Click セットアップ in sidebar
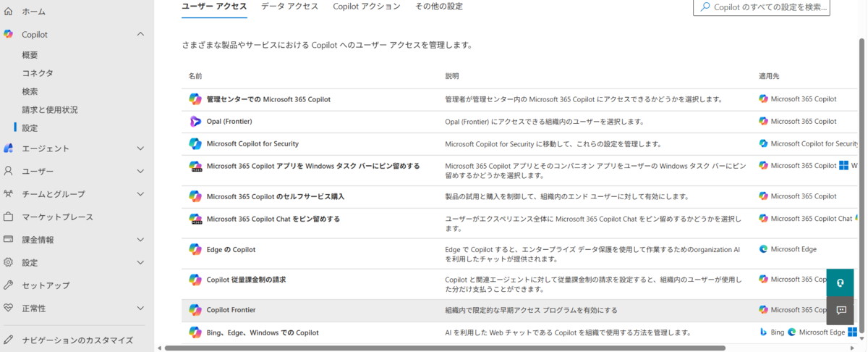Image resolution: width=868 pixels, height=352 pixels. (46, 285)
